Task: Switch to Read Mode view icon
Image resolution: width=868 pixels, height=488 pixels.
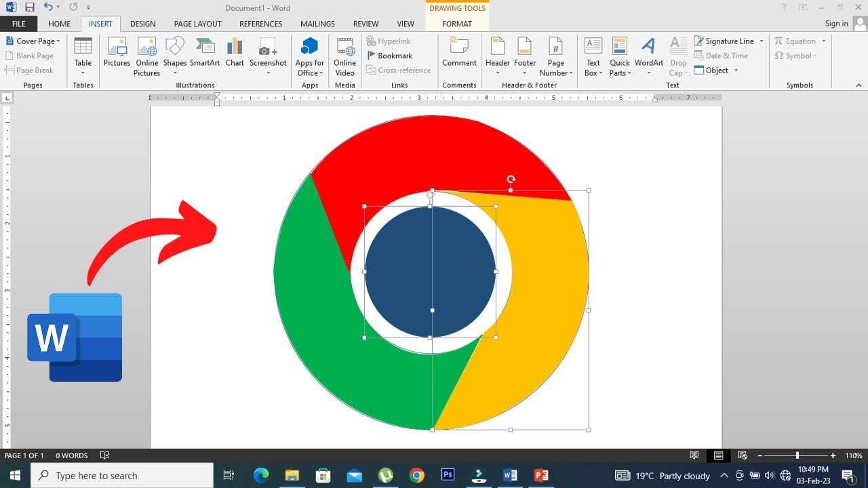Action: click(x=694, y=455)
